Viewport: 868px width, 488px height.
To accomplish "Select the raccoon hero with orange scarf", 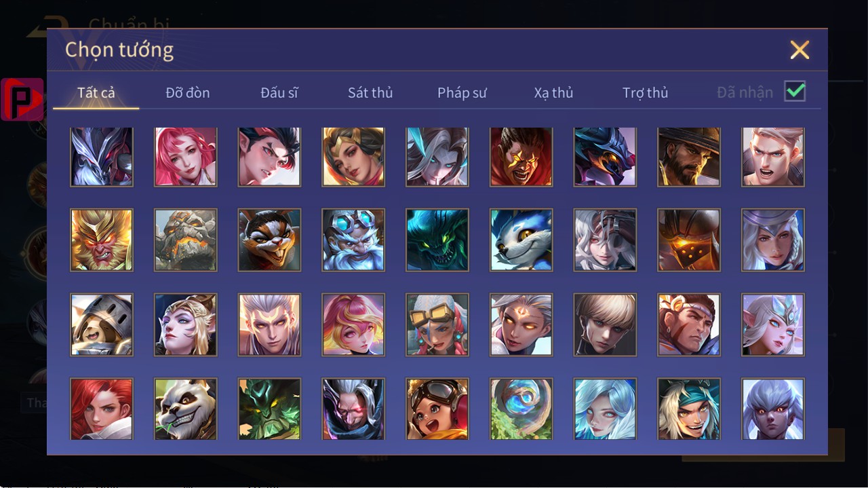I will pos(269,240).
